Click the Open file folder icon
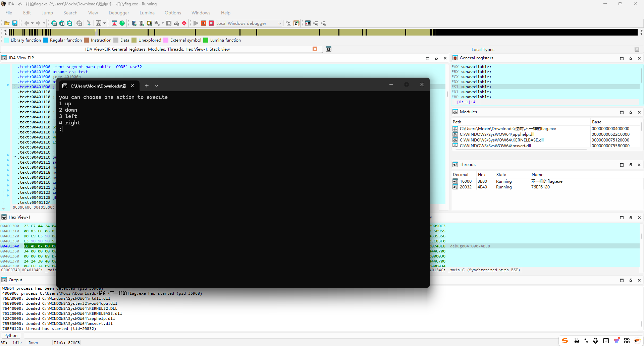 point(7,23)
